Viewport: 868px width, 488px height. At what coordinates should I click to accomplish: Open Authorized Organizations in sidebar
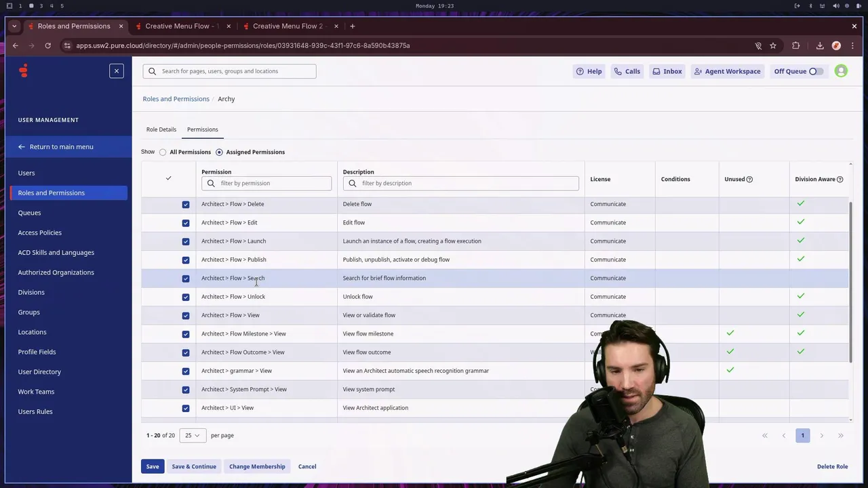click(x=56, y=272)
